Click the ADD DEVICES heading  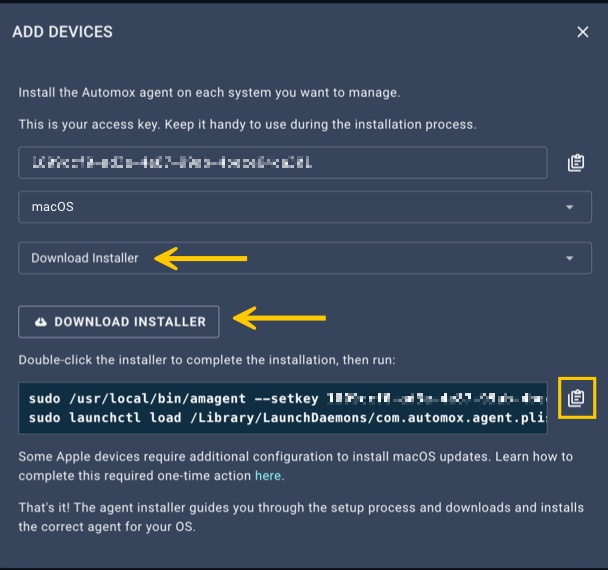click(x=62, y=32)
